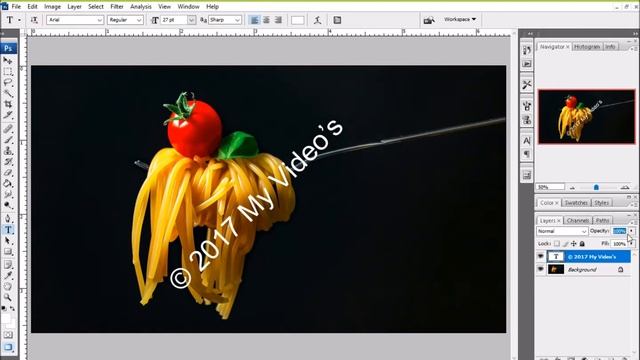This screenshot has height=360, width=640.
Task: Click the Navigator zoom percentage field
Action: pos(550,187)
